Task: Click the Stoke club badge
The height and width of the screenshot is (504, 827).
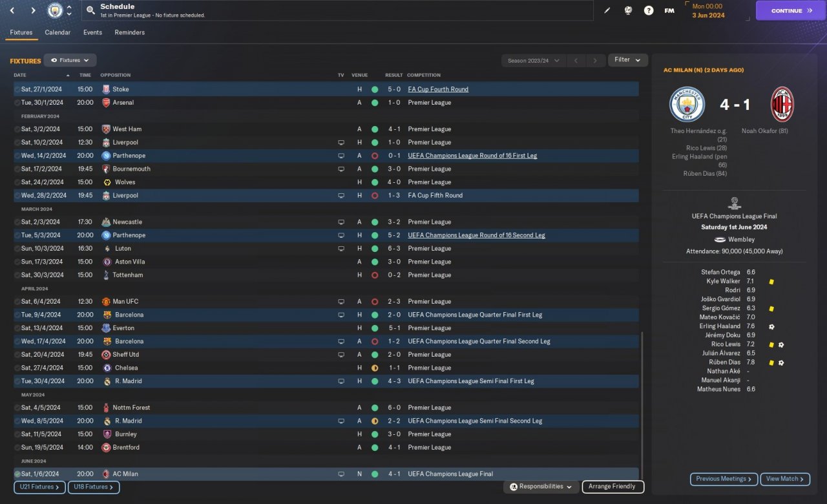Action: 106,89
